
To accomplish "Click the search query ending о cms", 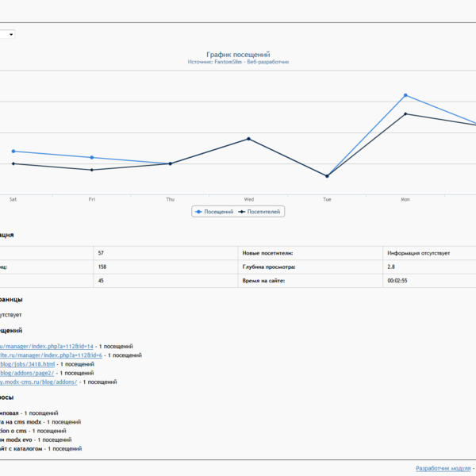I will (x=13, y=431).
